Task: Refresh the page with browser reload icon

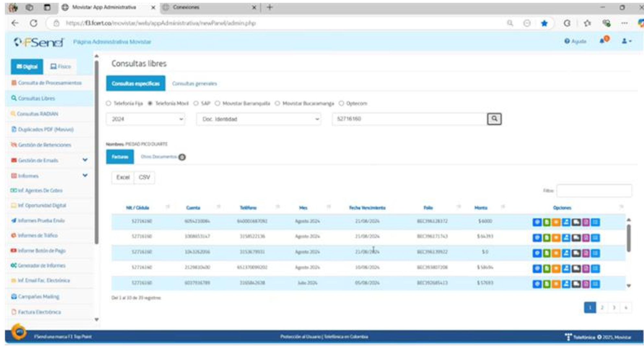Action: coord(33,23)
